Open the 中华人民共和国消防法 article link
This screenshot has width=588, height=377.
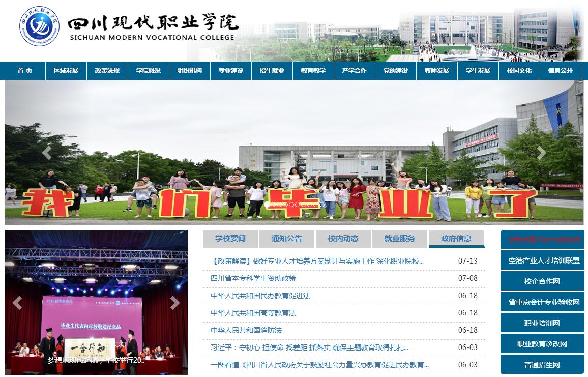(x=246, y=330)
